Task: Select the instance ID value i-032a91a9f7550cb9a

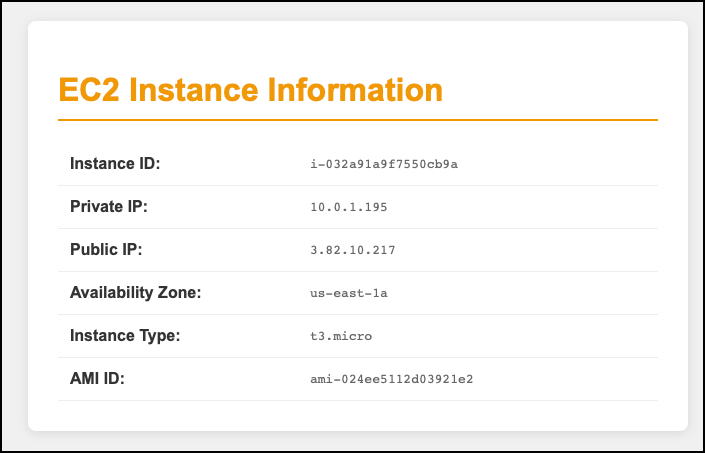Action: click(384, 164)
